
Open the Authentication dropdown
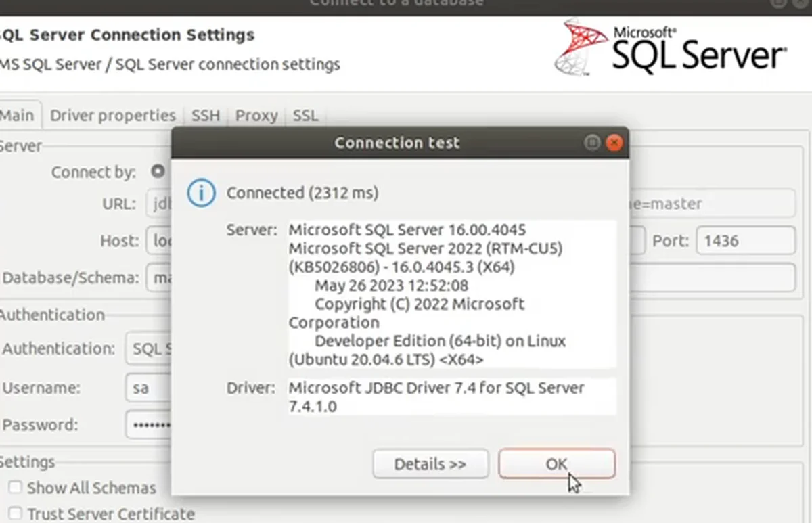point(149,349)
